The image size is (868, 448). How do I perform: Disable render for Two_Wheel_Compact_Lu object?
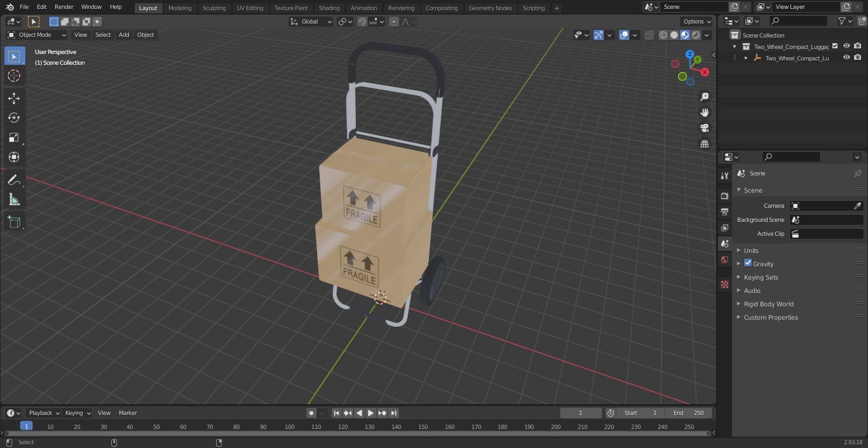click(857, 58)
